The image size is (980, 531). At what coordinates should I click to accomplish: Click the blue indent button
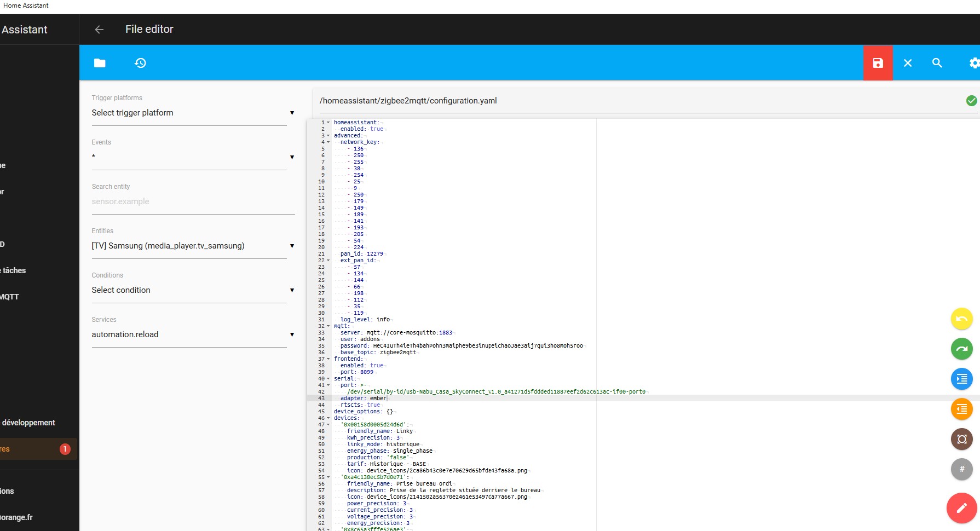961,379
